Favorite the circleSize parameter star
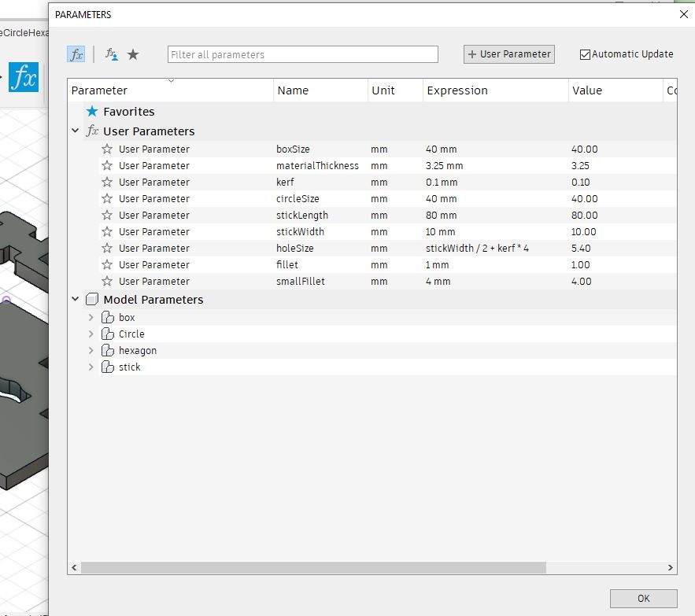This screenshot has height=616, width=695. point(107,198)
